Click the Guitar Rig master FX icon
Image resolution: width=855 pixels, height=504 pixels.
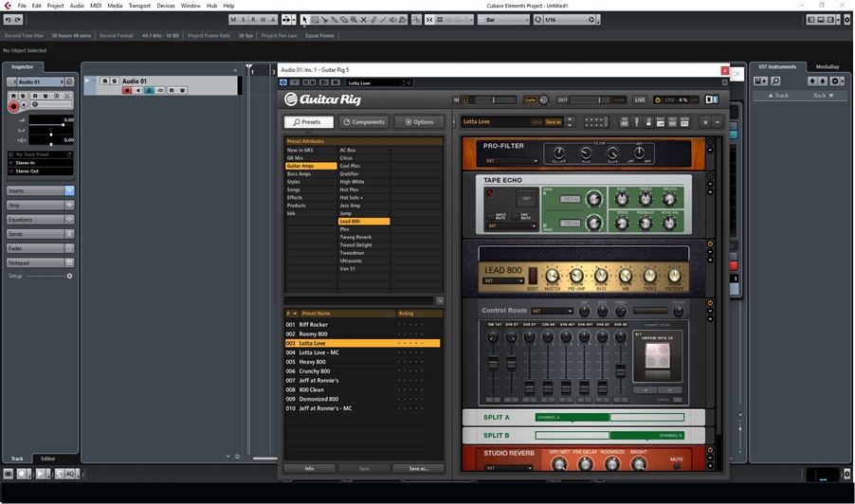point(684,122)
